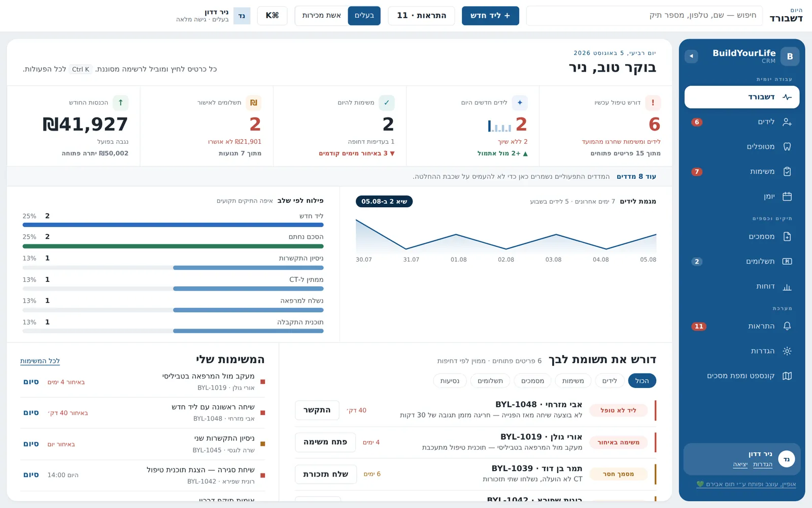The width and height of the screenshot is (812, 508).
Task: Select the משימות filter chip
Action: [573, 381]
